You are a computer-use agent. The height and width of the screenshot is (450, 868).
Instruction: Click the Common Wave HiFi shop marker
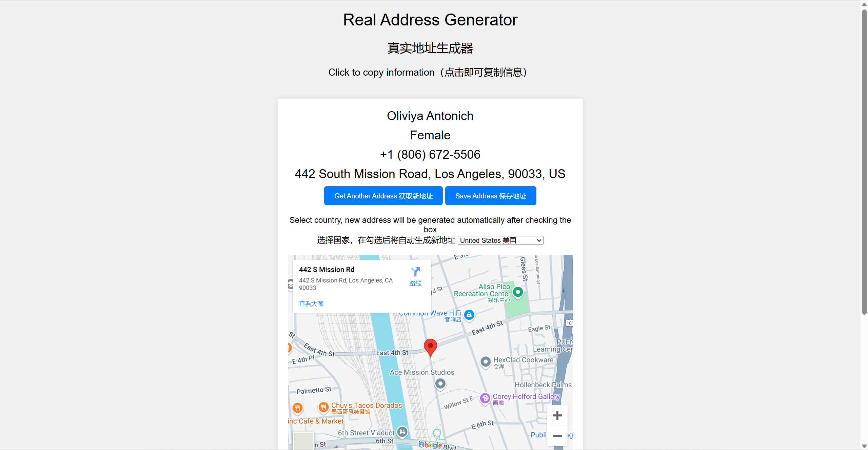[469, 315]
